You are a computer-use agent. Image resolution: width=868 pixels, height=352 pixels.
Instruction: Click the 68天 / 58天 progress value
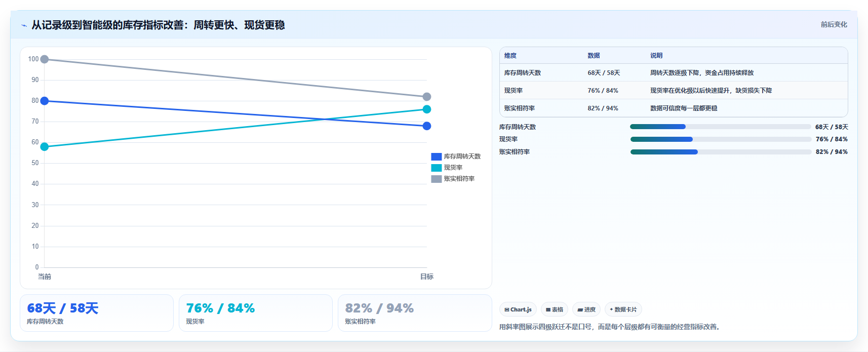(x=832, y=127)
